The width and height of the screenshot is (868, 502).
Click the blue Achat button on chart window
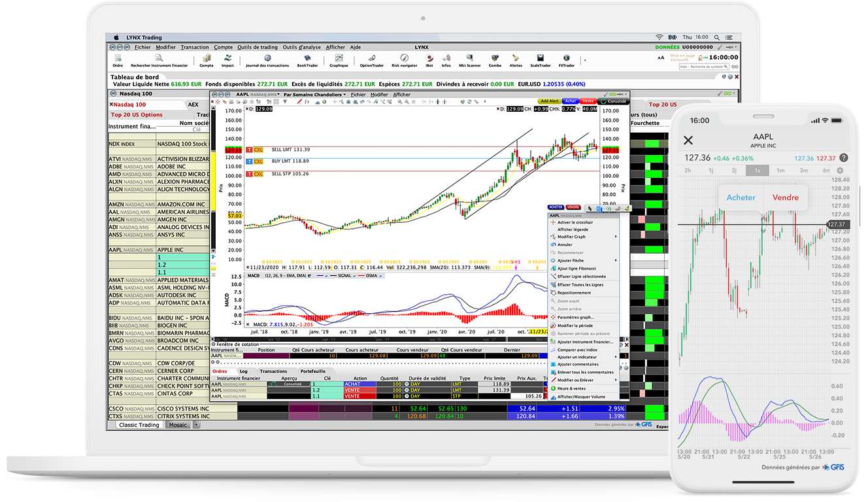click(x=571, y=101)
